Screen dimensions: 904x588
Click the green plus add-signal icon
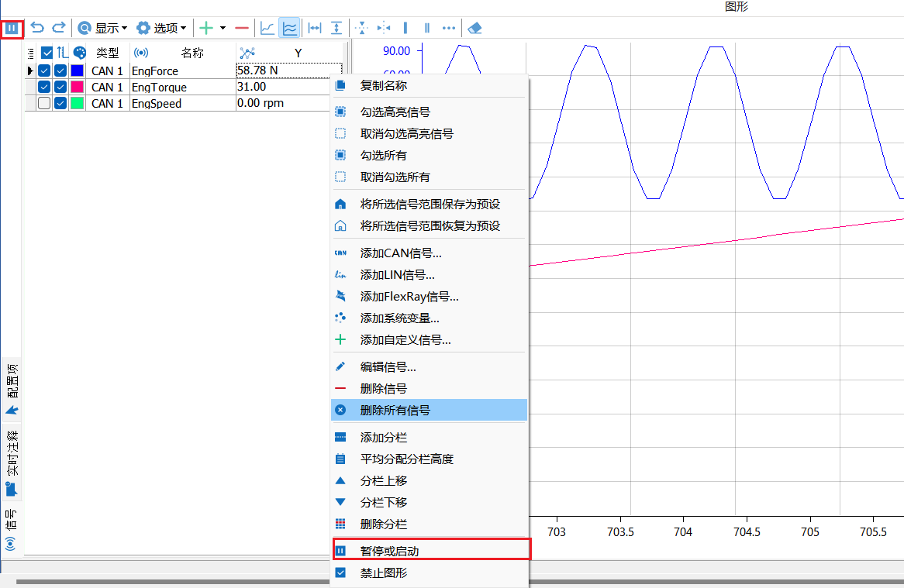pyautogui.click(x=206, y=28)
